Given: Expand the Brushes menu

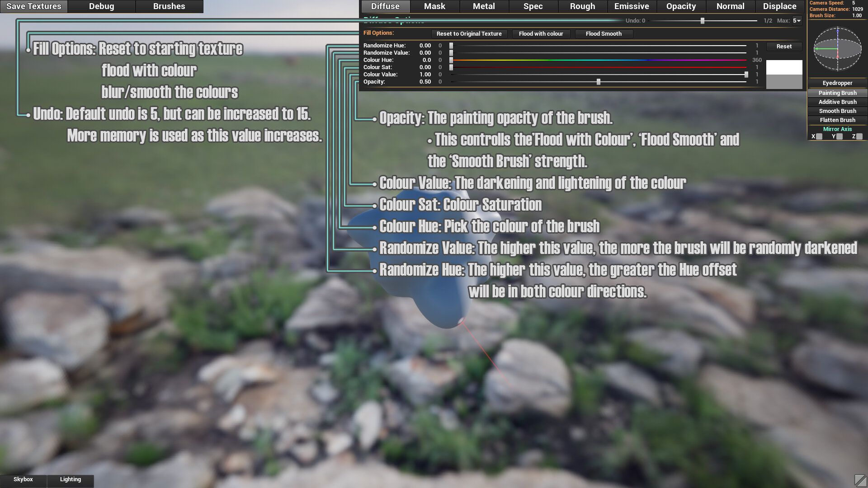Looking at the screenshot, I should pyautogui.click(x=168, y=6).
